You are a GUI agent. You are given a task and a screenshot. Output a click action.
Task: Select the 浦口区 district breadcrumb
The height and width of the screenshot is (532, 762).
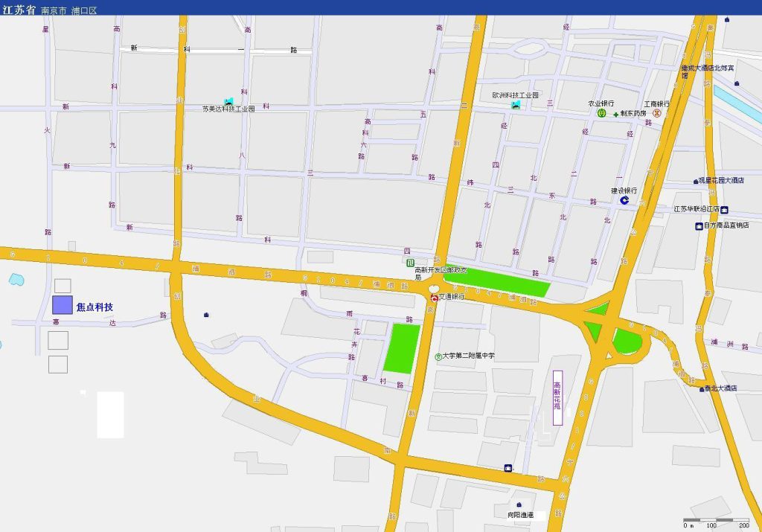tap(84, 10)
